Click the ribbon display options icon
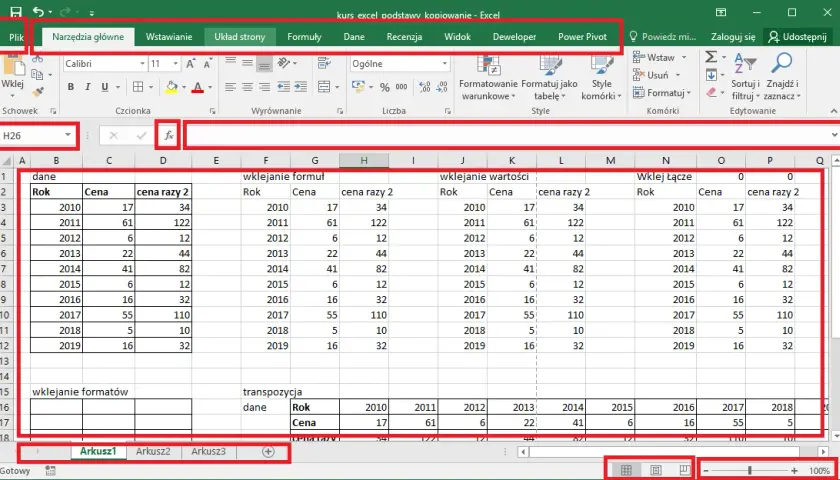 click(x=720, y=12)
